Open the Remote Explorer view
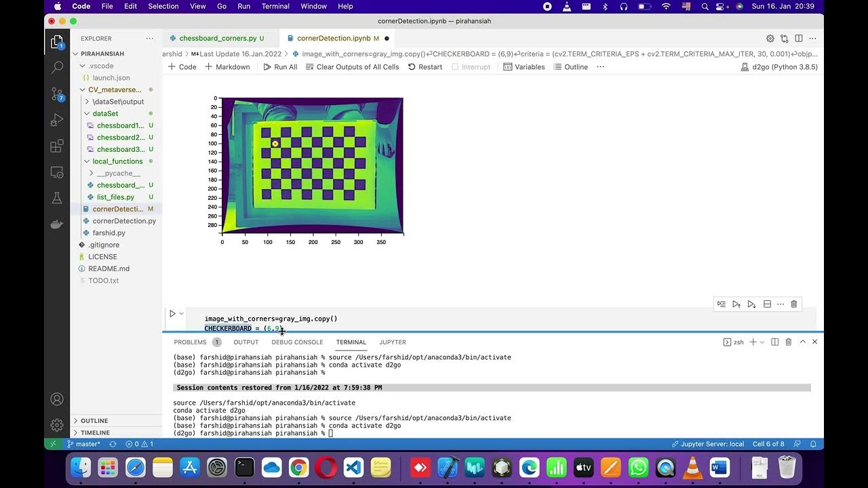Screen dimensions: 868x488 pyautogui.click(x=57, y=172)
